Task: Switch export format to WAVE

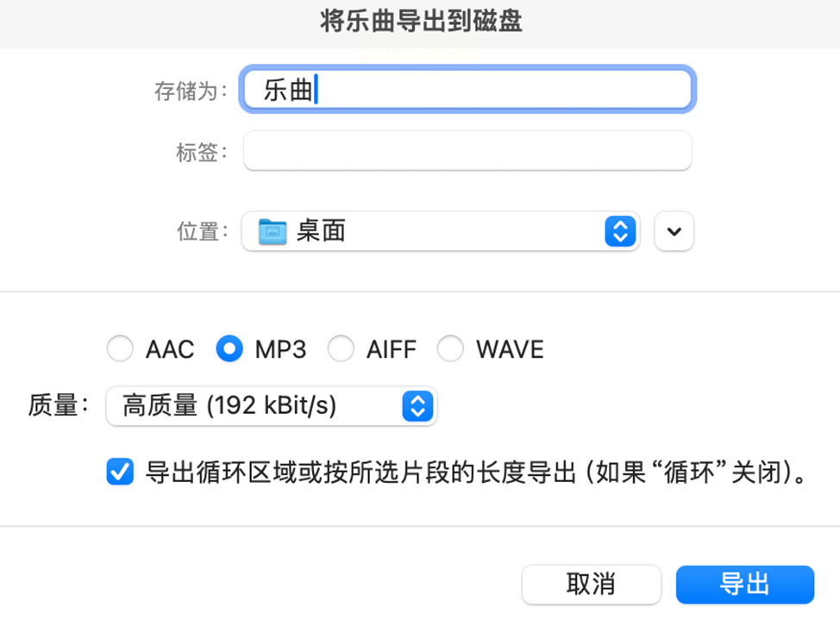Action: (x=450, y=349)
